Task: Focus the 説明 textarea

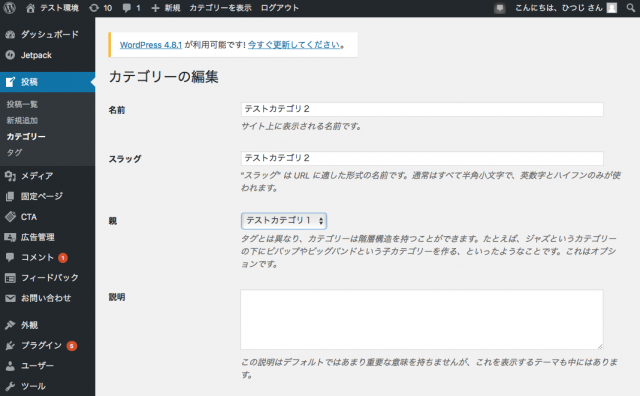Action: 422,320
